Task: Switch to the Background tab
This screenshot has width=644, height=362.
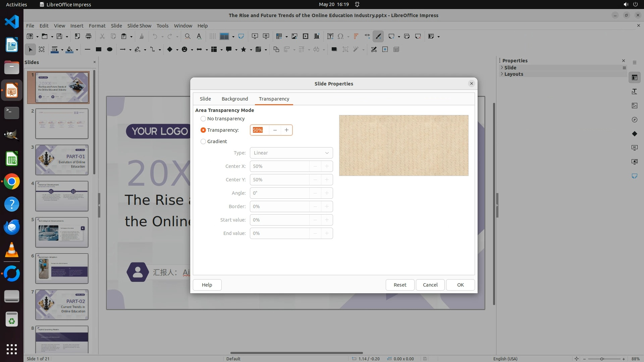Action: (234, 99)
